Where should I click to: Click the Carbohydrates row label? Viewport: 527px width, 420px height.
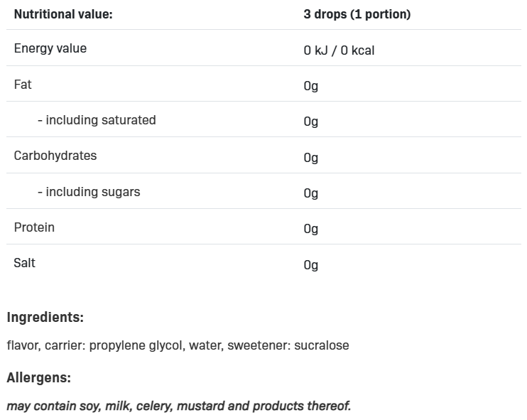55,156
